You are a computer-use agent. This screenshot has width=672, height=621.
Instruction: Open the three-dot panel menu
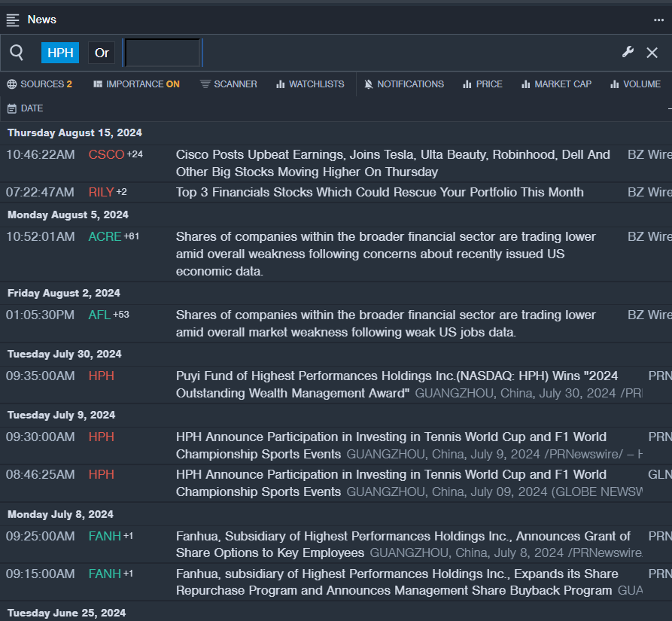[658, 20]
